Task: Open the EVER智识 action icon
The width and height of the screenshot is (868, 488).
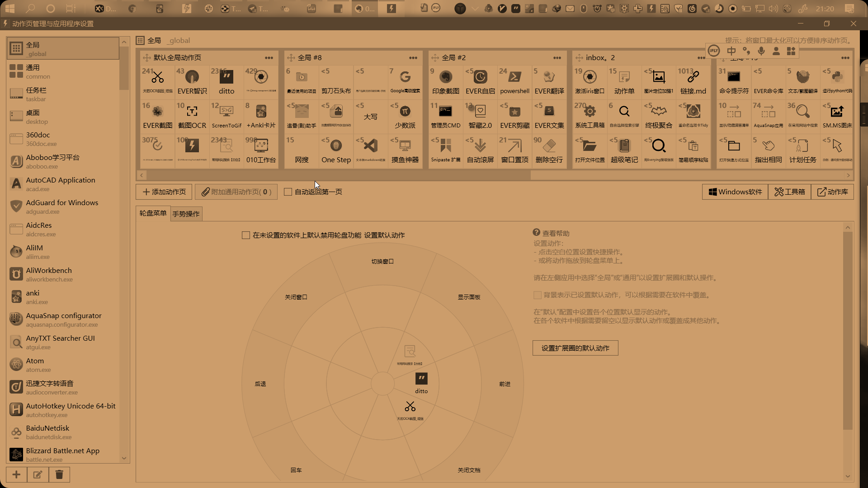Action: pos(192,77)
